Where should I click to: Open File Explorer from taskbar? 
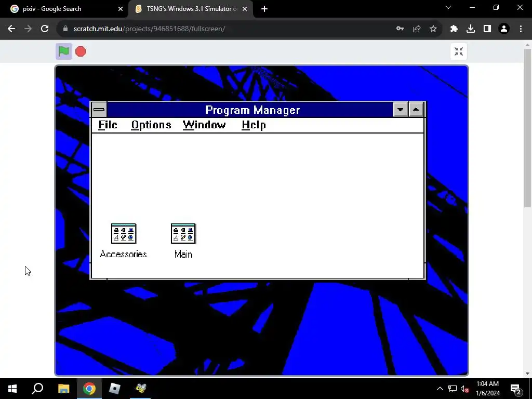[63, 389]
